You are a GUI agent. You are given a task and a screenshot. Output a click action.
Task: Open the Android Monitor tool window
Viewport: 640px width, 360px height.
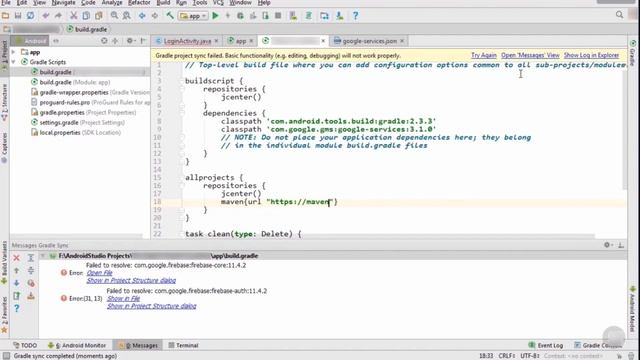(77, 345)
